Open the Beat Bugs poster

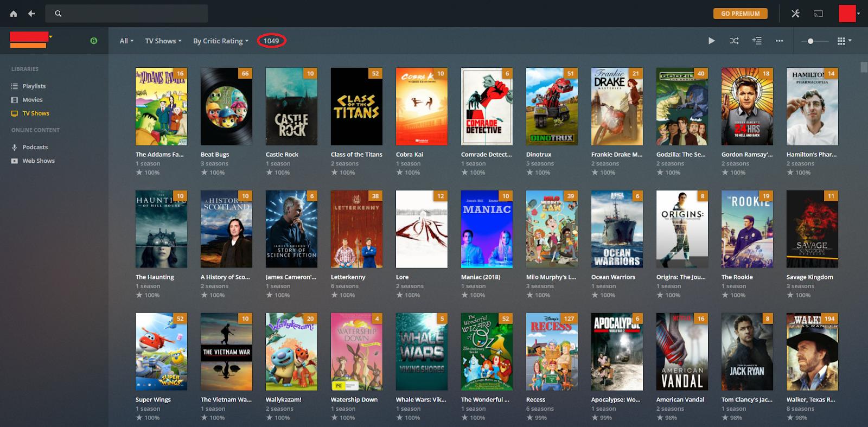point(226,106)
